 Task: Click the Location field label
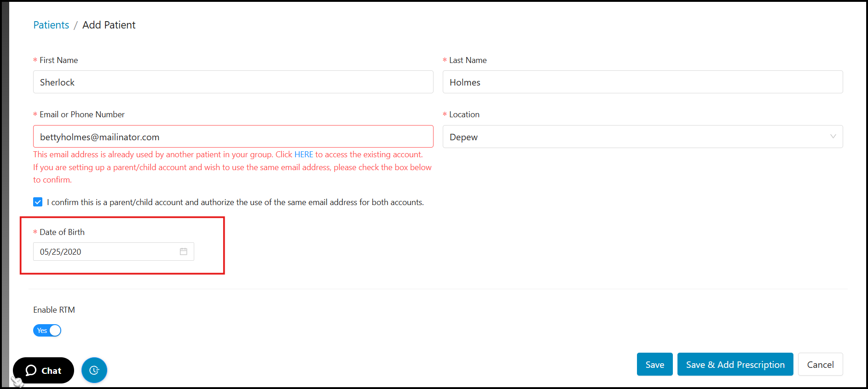[464, 114]
